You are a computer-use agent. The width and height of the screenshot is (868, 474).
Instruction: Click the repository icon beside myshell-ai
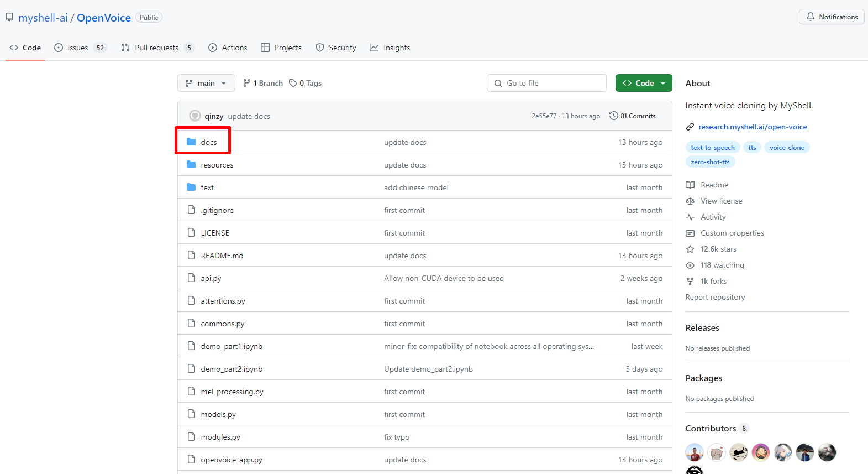click(9, 18)
